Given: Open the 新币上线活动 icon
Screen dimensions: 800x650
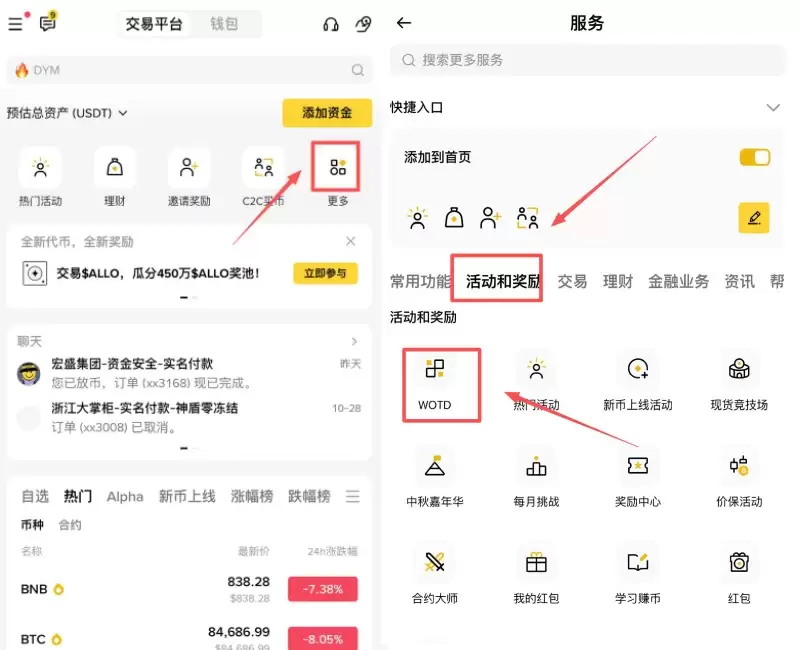Looking at the screenshot, I should (x=637, y=371).
